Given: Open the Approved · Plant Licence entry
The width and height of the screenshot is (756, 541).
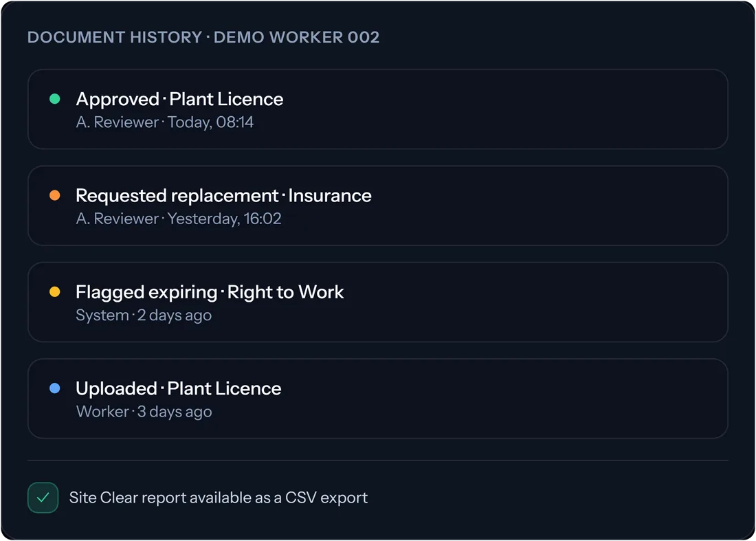Looking at the screenshot, I should click(x=377, y=109).
